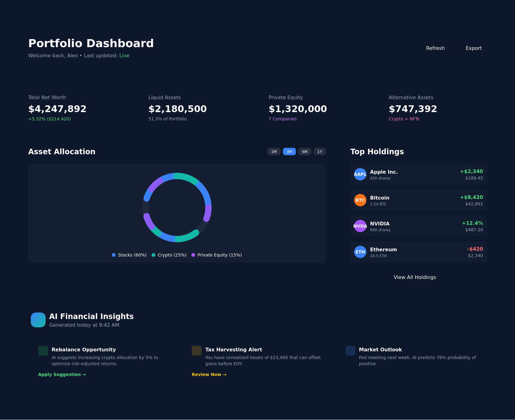The height and width of the screenshot is (420, 515).
Task: Switch to the 1M time range
Action: (x=274, y=151)
